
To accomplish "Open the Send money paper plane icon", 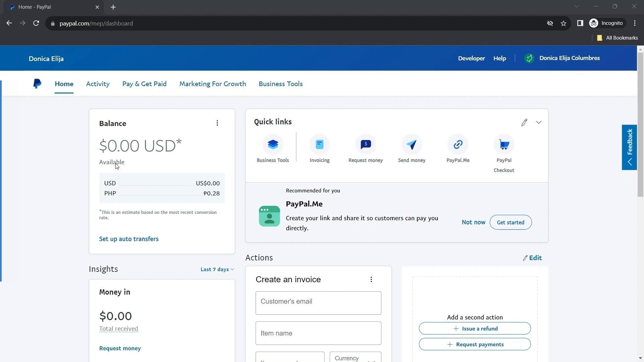I will 412,144.
